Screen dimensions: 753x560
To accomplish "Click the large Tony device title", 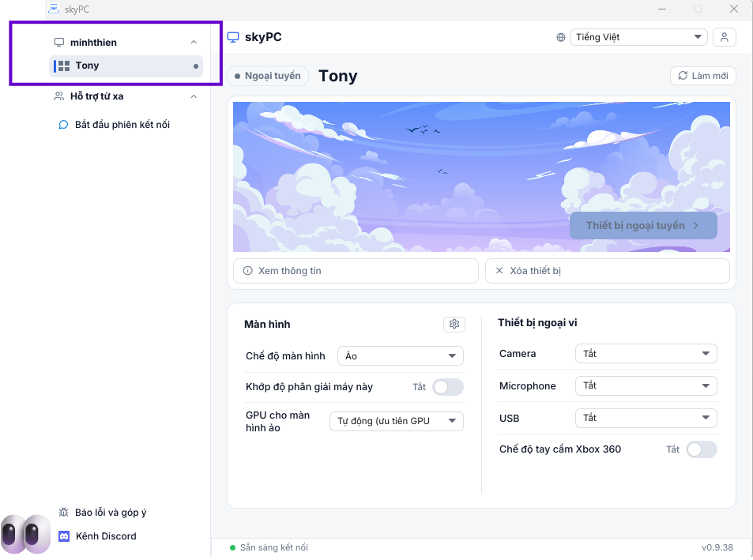I will 338,76.
